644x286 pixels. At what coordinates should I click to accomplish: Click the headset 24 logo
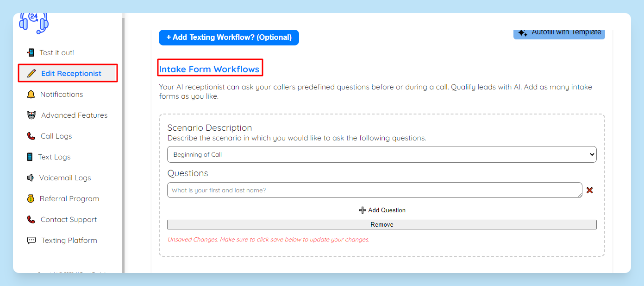pos(34,23)
